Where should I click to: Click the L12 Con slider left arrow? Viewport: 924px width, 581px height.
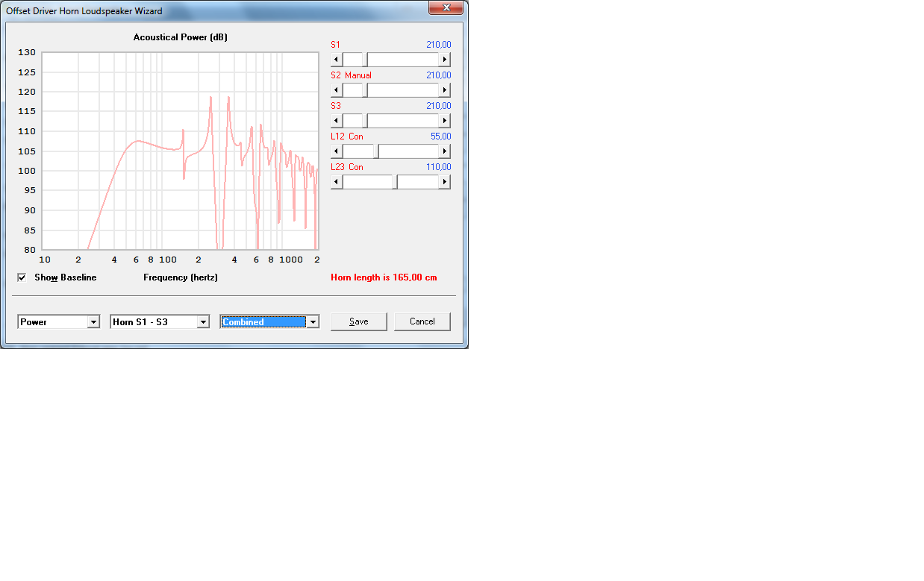tap(337, 151)
